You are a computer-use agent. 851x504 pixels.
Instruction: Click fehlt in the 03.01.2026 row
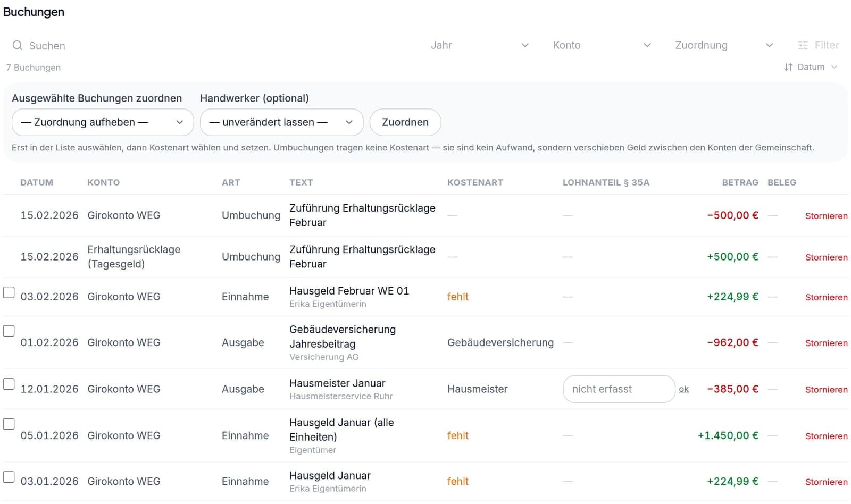point(457,481)
